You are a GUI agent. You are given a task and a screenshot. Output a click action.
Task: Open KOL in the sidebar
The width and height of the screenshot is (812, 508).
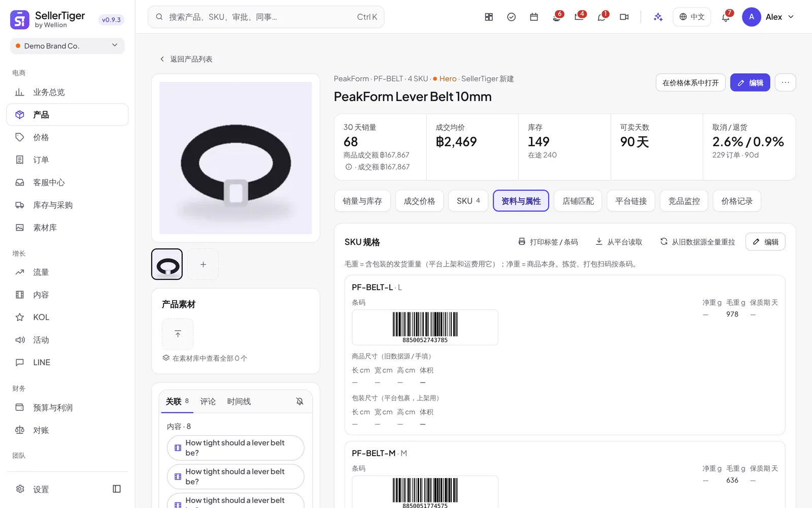tap(67, 317)
